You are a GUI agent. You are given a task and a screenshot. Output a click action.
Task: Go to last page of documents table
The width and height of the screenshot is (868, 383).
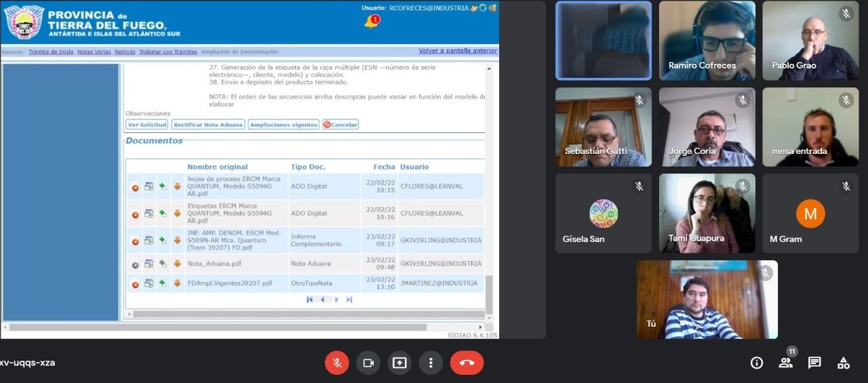tap(349, 299)
